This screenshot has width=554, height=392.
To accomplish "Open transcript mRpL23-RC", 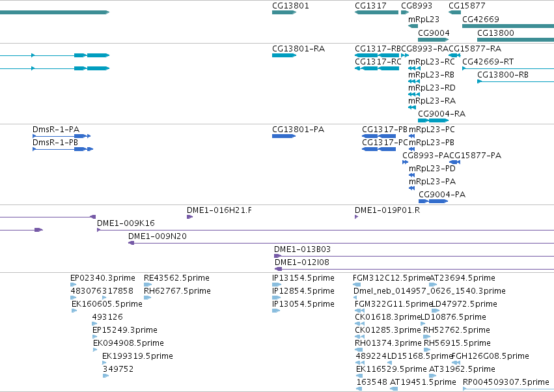I will (x=432, y=61).
